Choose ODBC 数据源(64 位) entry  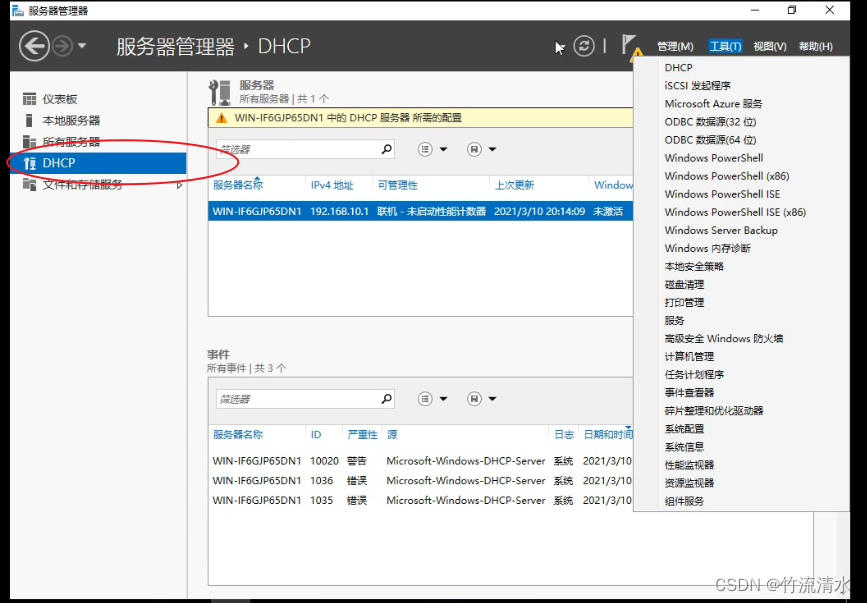tap(710, 140)
